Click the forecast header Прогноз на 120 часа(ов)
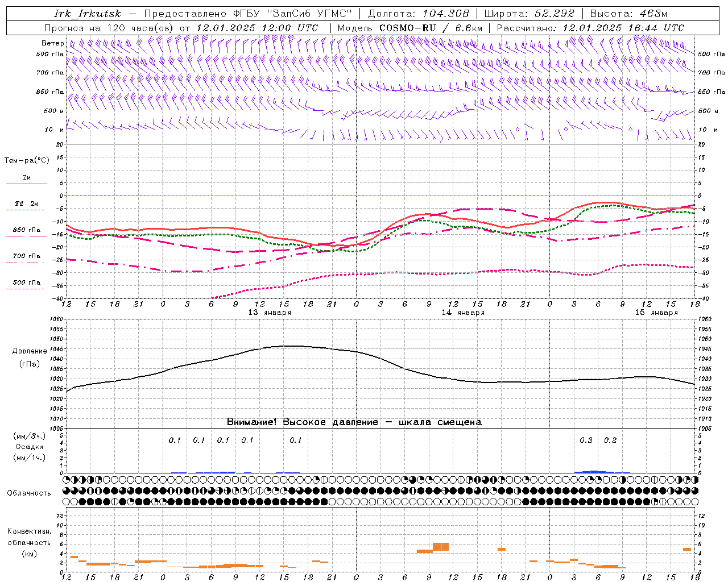728x582 pixels. coord(109,28)
